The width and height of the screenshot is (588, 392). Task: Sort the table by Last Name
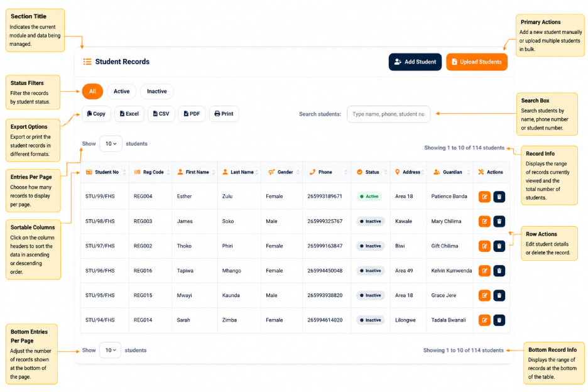coord(239,172)
